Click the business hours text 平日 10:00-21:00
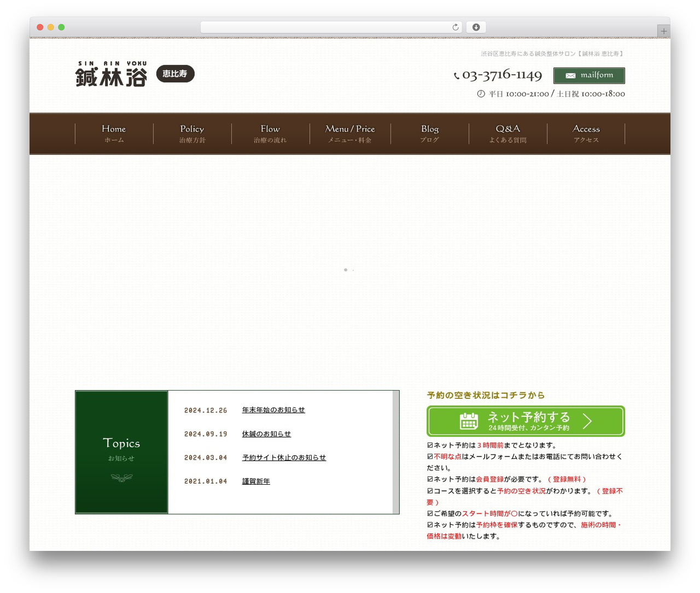This screenshot has height=593, width=700. [x=519, y=94]
